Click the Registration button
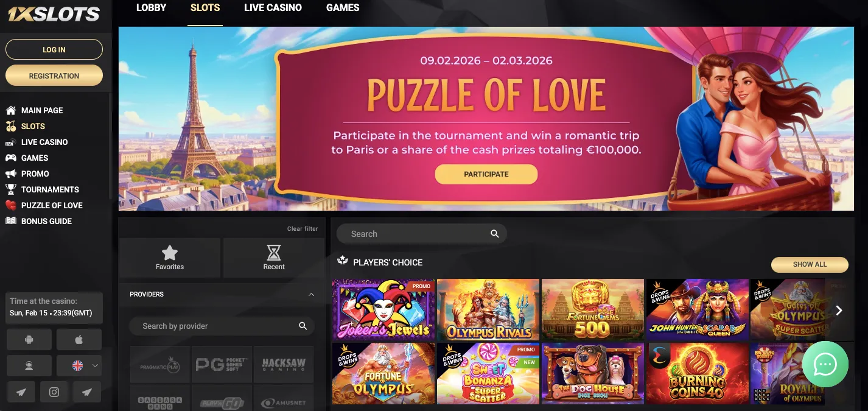Viewport: 868px width, 411px height. tap(54, 76)
